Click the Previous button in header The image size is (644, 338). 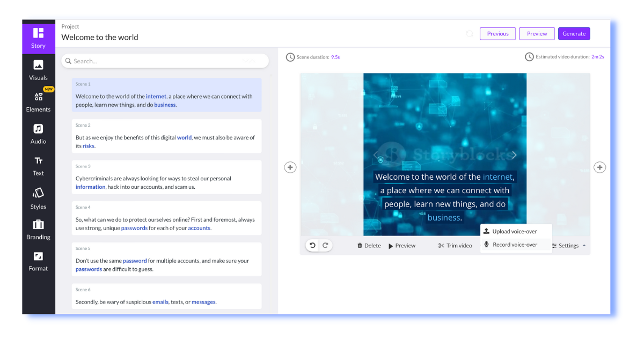tap(497, 34)
